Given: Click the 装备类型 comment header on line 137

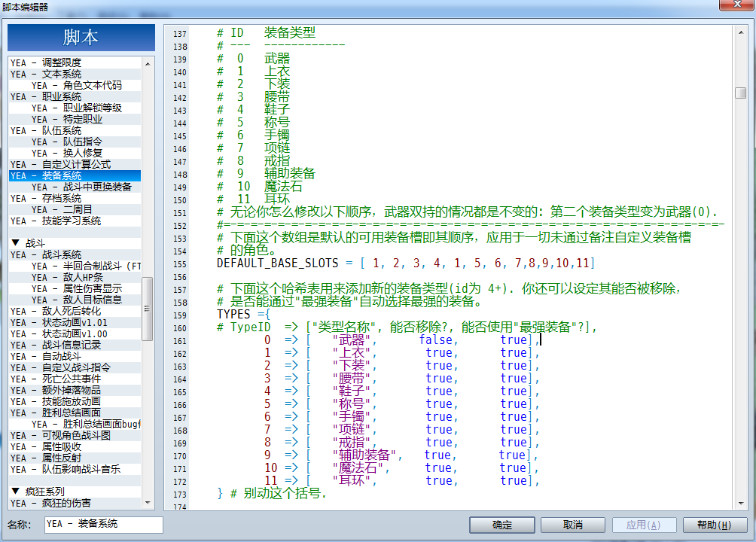Looking at the screenshot, I should [290, 33].
